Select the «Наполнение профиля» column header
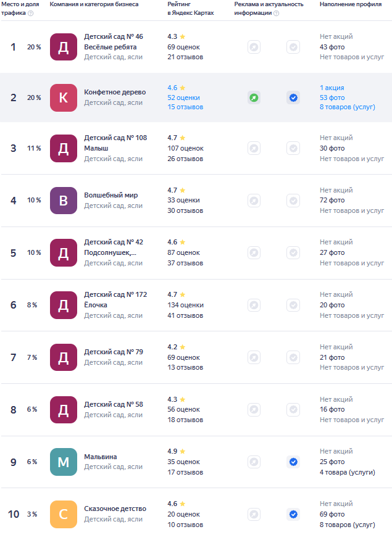Screen dimensions: 392x540 point(351,4)
